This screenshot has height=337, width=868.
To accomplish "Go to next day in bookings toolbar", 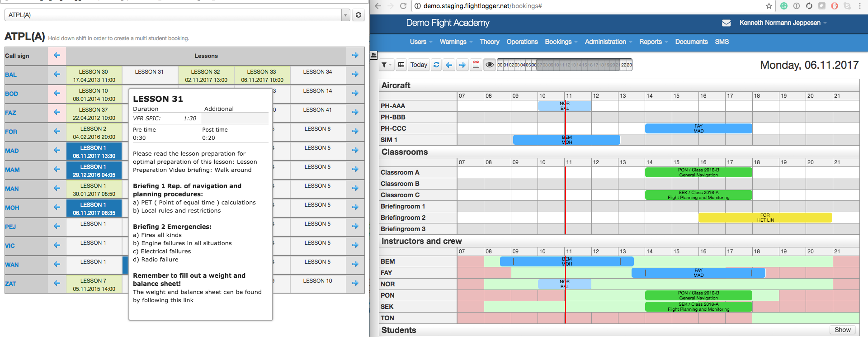I will pyautogui.click(x=462, y=65).
